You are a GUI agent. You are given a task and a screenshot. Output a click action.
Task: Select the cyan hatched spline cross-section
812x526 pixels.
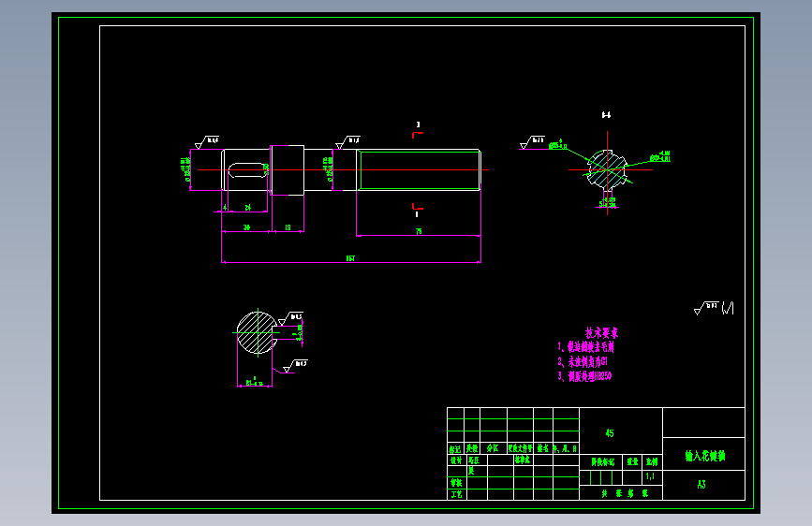607,169
